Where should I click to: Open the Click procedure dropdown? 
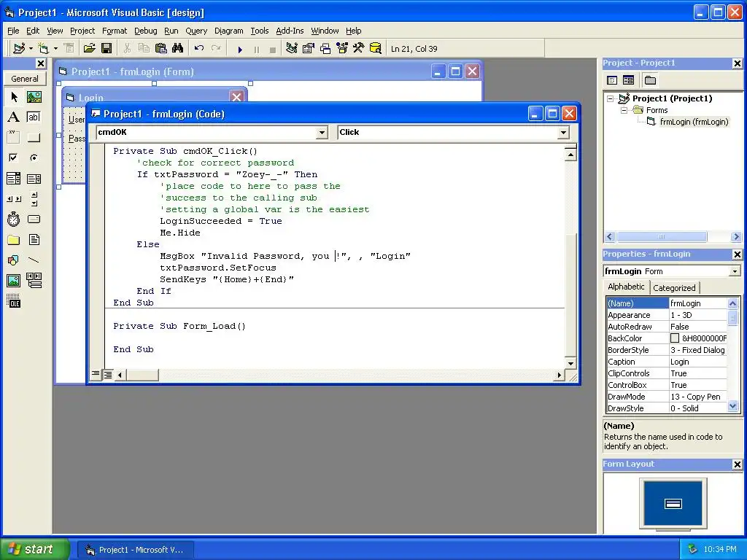(x=564, y=133)
